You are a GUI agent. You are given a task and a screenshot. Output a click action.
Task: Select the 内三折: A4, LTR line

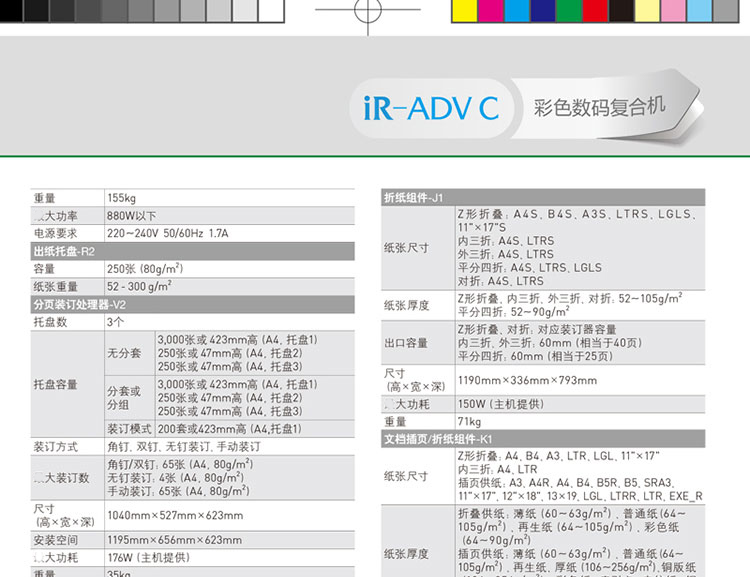pos(498,469)
